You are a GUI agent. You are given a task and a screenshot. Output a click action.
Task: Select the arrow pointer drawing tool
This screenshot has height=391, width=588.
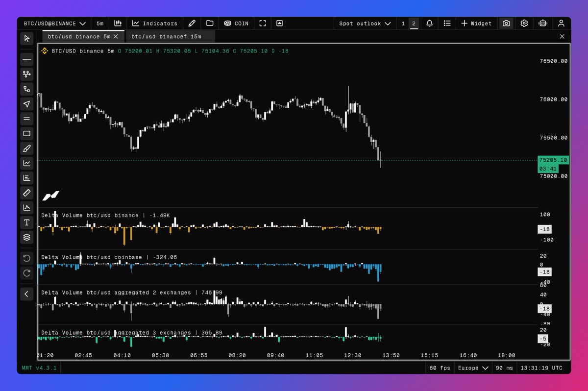(x=26, y=104)
